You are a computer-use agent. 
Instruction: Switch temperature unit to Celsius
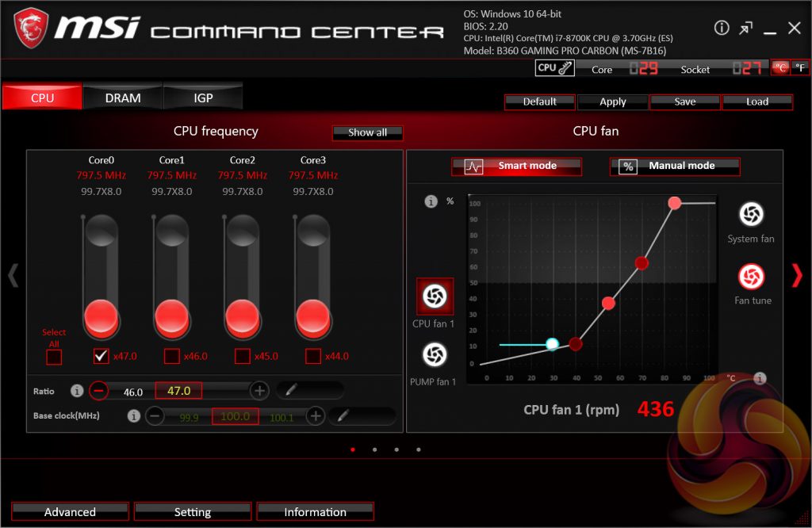pyautogui.click(x=780, y=68)
